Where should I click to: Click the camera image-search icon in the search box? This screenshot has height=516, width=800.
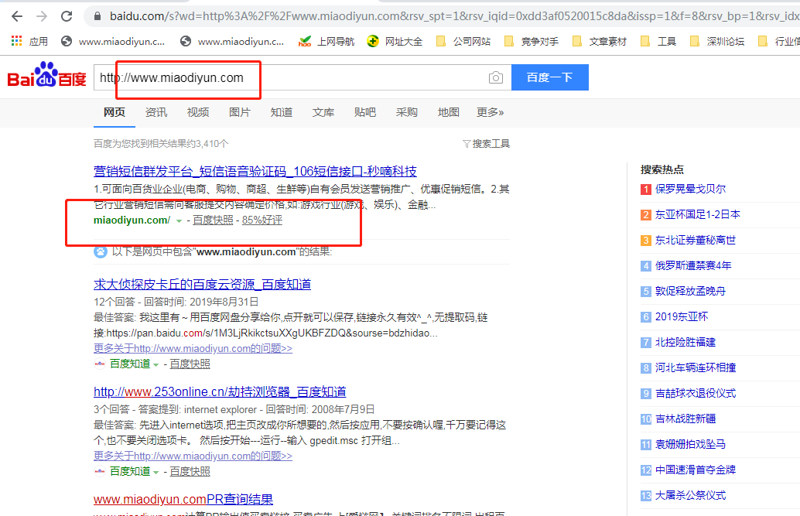coord(495,78)
